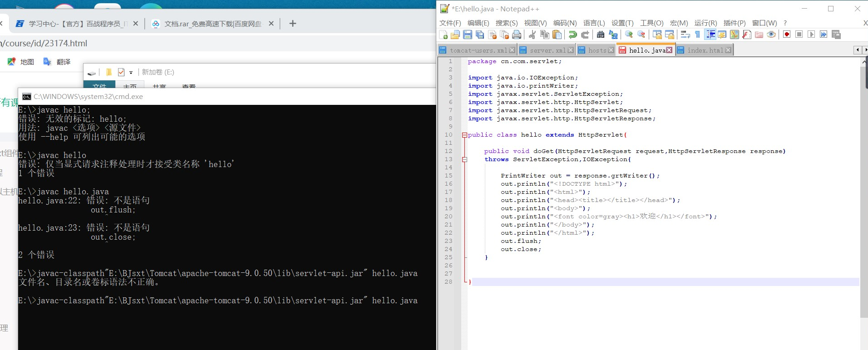
Task: Toggle the Document Map panel icon
Action: pos(735,35)
